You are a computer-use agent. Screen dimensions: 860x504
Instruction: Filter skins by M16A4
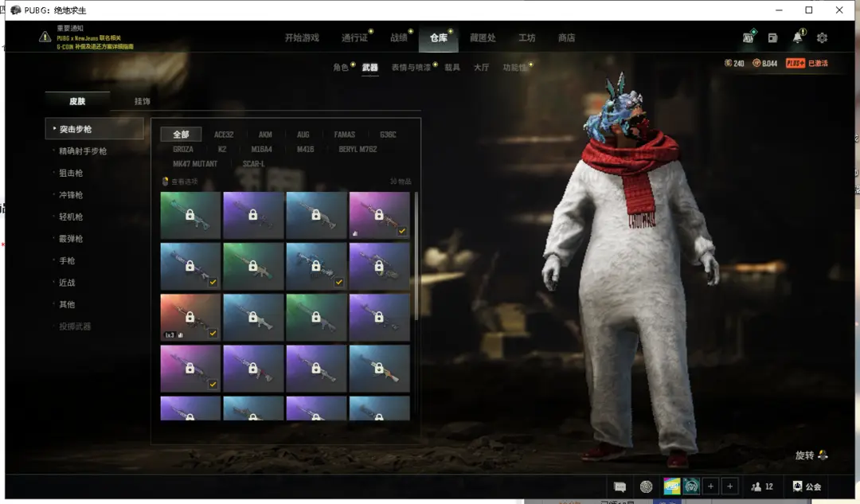pos(262,149)
